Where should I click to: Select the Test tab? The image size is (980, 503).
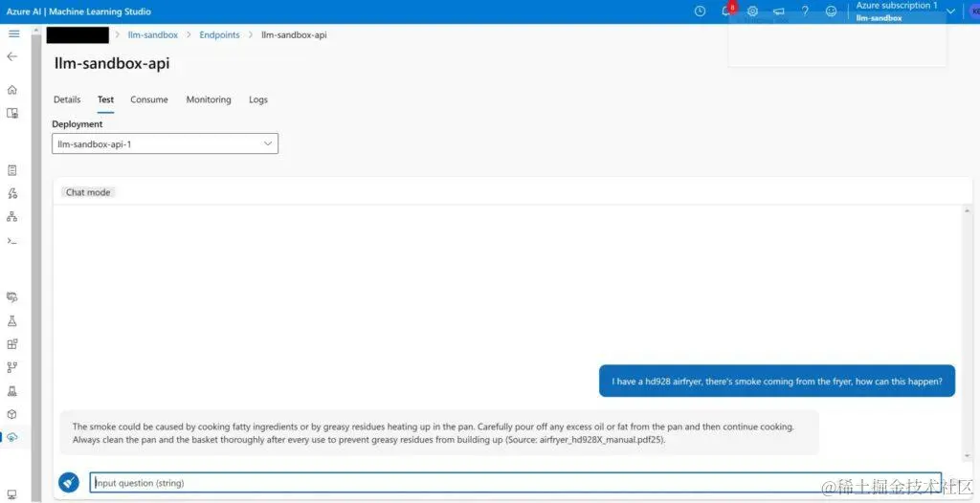point(105,99)
